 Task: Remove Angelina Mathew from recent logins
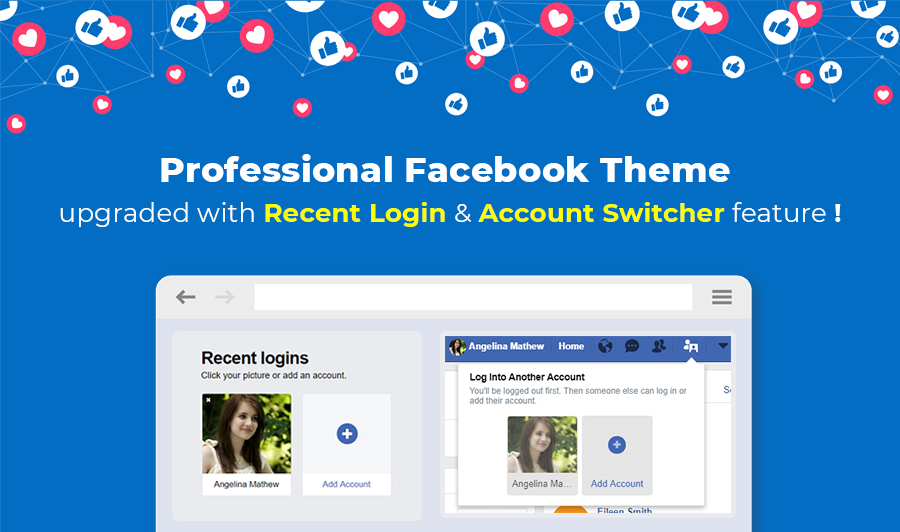pos(208,400)
